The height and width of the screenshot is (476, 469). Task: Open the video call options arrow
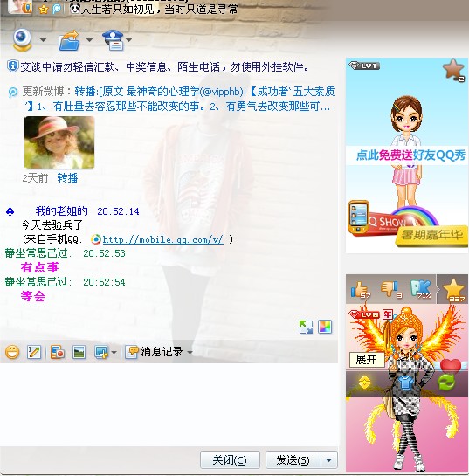[43, 40]
